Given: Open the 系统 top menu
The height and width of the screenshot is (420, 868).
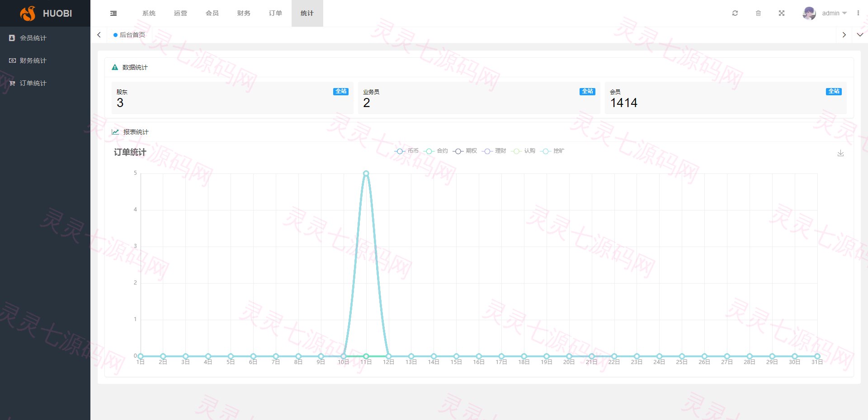Looking at the screenshot, I should coord(149,13).
